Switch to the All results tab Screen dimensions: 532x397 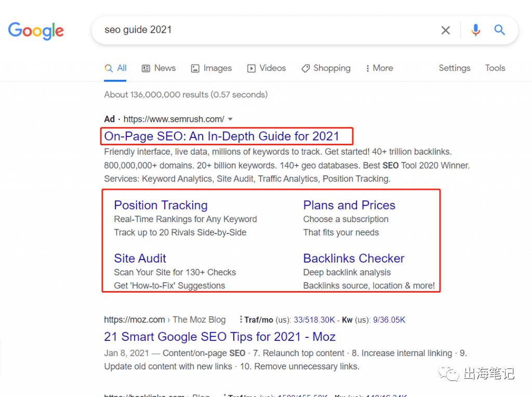click(x=115, y=68)
